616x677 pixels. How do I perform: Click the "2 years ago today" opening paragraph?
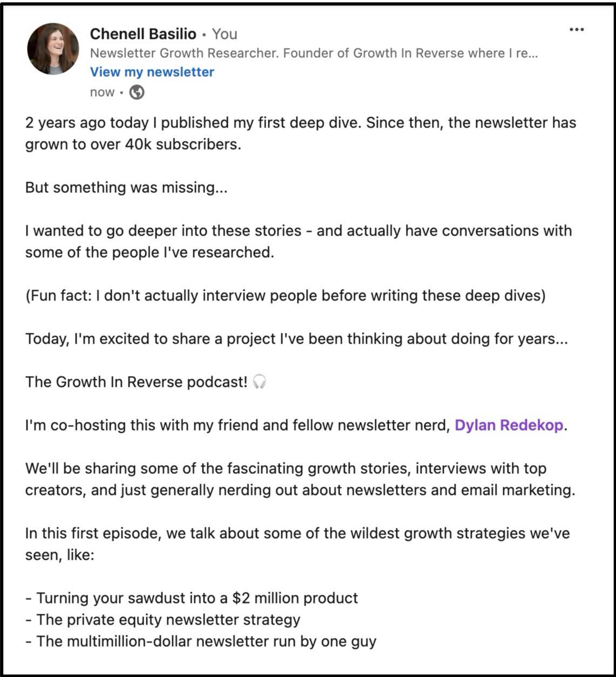[300, 133]
